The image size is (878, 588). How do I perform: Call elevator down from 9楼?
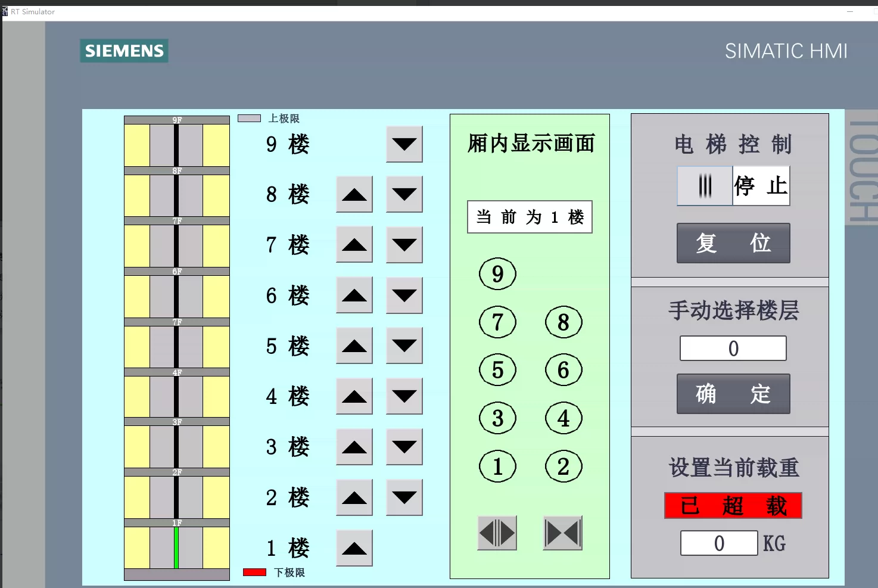(x=404, y=144)
